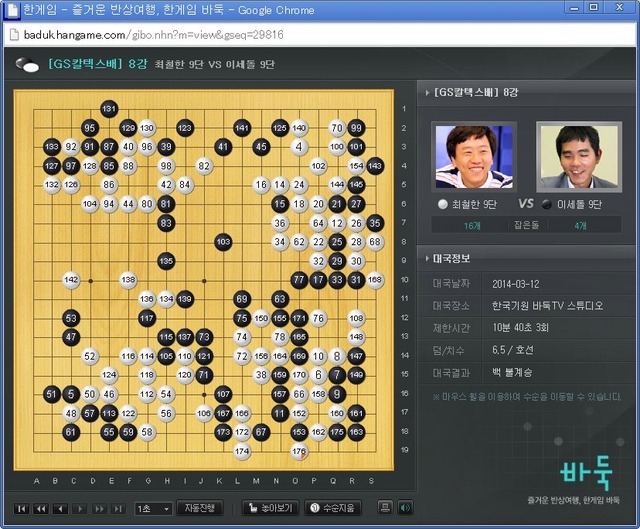Image resolution: width=640 pixels, height=529 pixels.
Task: Click the time limit value 10분 40초 3회
Action: click(x=520, y=328)
